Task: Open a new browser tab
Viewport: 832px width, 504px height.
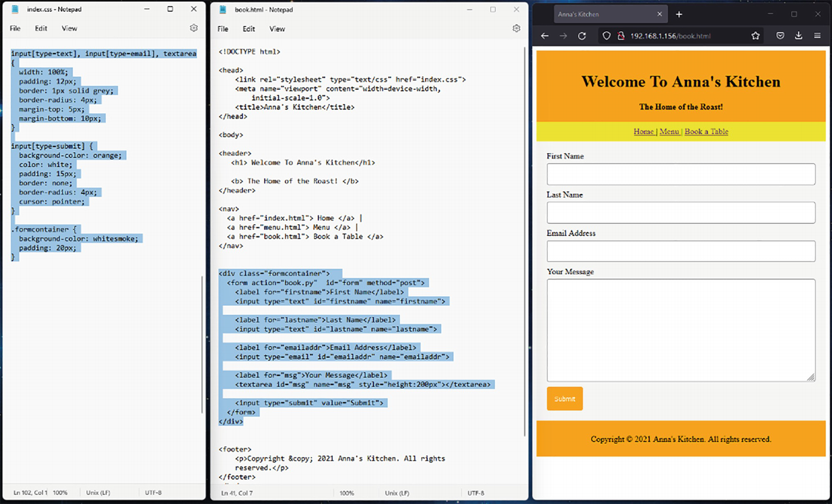Action: 679,14
